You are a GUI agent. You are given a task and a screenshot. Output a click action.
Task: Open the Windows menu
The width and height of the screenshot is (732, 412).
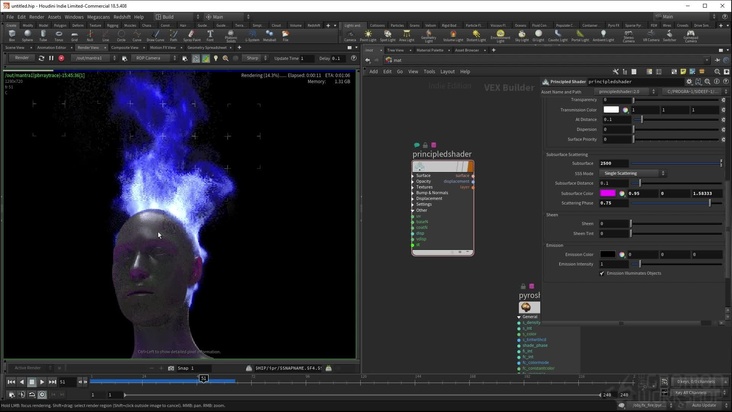74,17
